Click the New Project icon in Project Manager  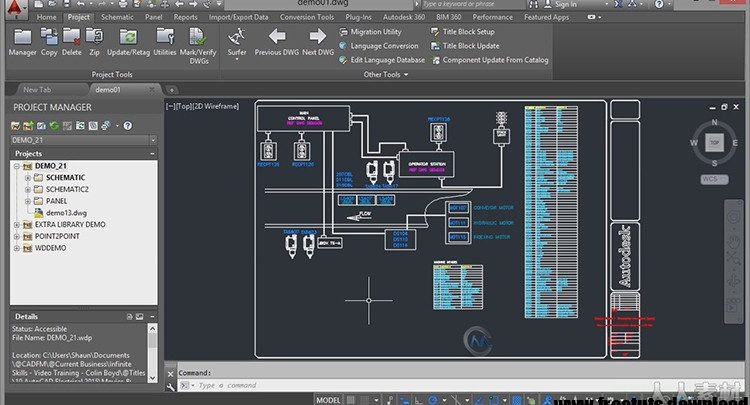28,126
